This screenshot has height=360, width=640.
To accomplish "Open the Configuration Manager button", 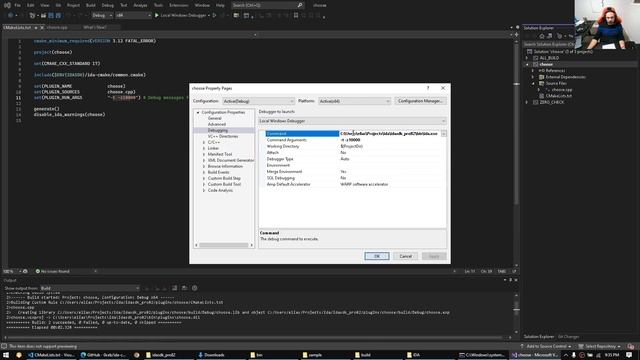I will pyautogui.click(x=420, y=101).
